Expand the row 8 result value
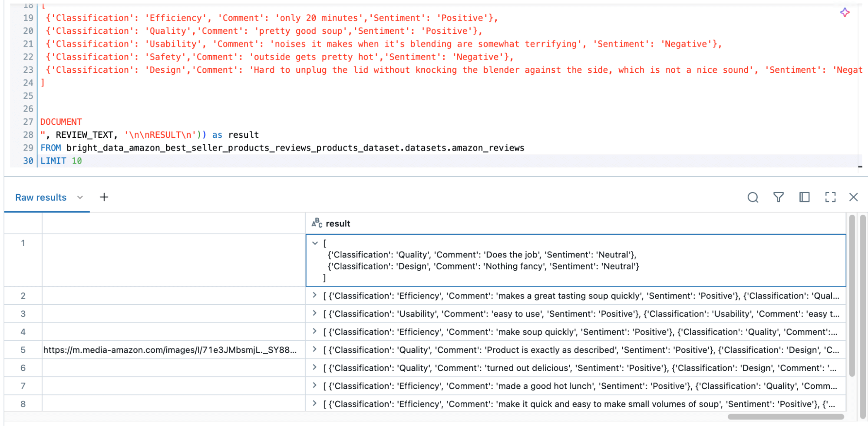The height and width of the screenshot is (426, 868). (x=315, y=403)
